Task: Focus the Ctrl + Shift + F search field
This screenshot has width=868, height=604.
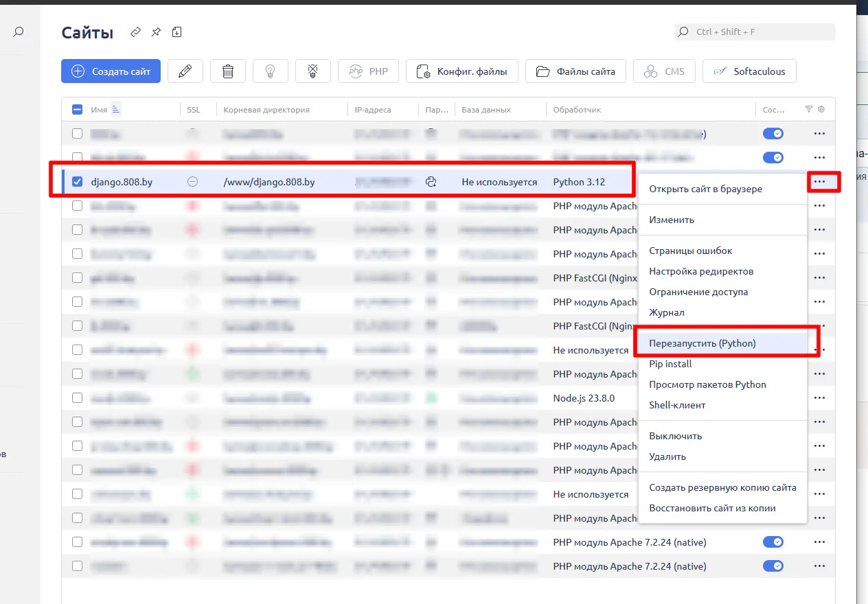Action: pos(755,32)
